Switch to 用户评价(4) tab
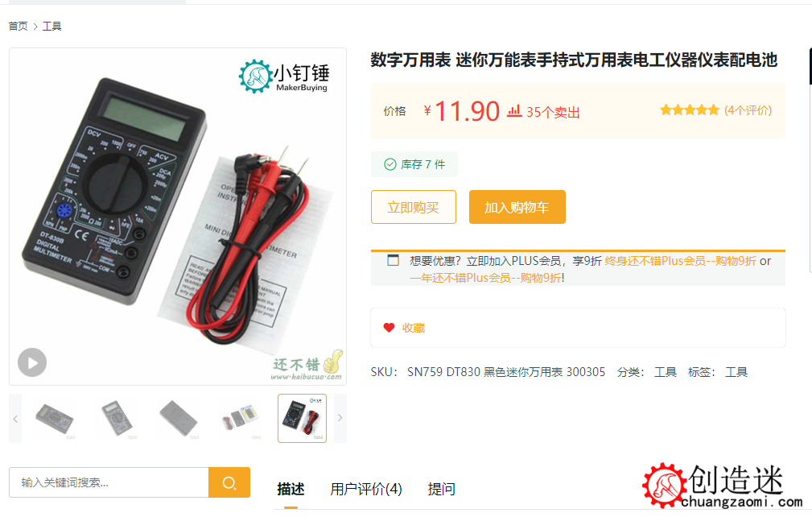The height and width of the screenshot is (517, 812). (366, 489)
